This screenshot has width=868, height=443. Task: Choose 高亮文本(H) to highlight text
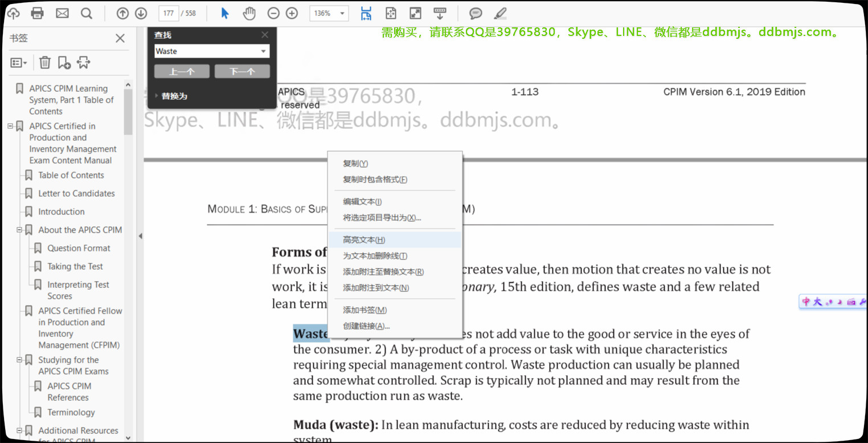[396, 240]
